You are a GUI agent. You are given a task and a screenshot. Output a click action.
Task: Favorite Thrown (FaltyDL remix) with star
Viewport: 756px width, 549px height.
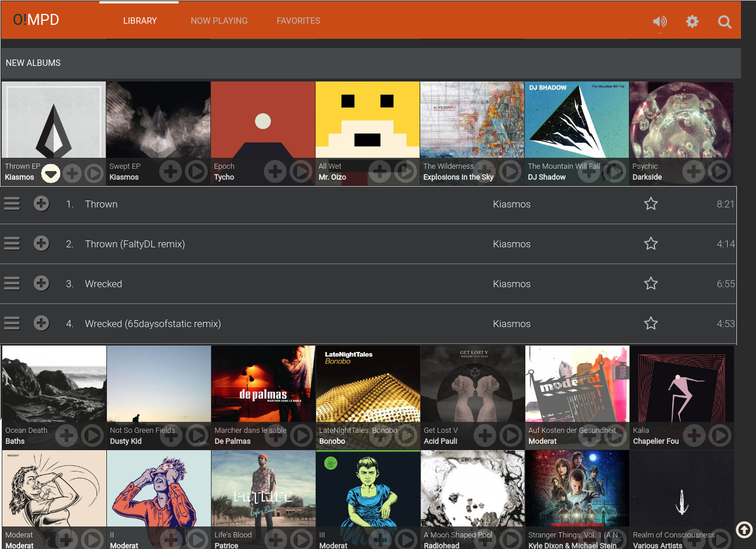click(x=651, y=243)
